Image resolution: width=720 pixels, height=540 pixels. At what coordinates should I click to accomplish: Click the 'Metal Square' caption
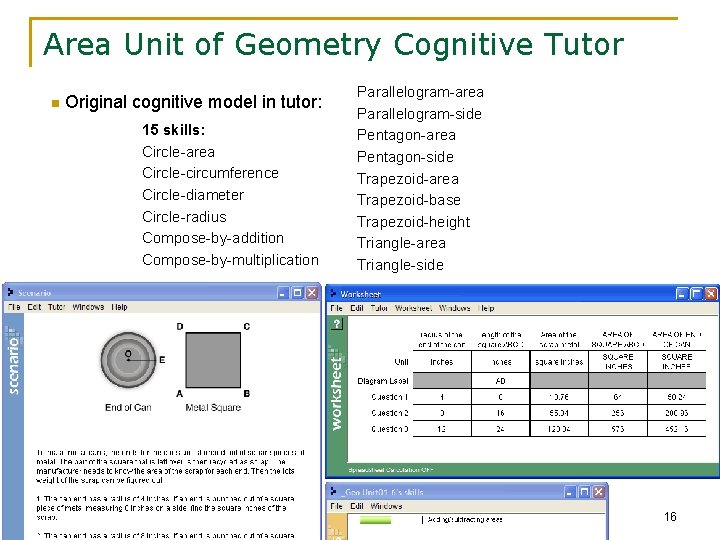tap(213, 407)
